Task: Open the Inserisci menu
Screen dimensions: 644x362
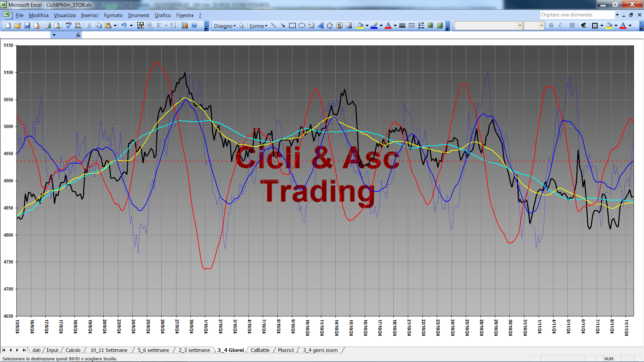Action: tap(90, 15)
